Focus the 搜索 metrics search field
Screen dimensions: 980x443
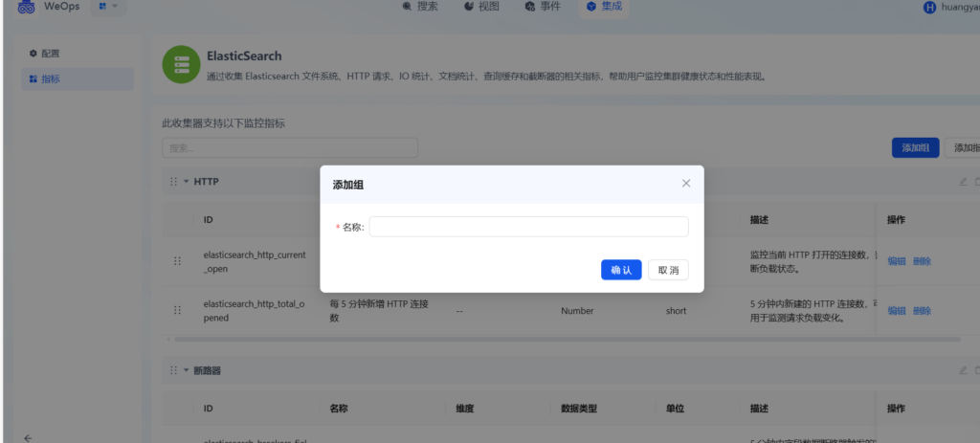(x=289, y=148)
